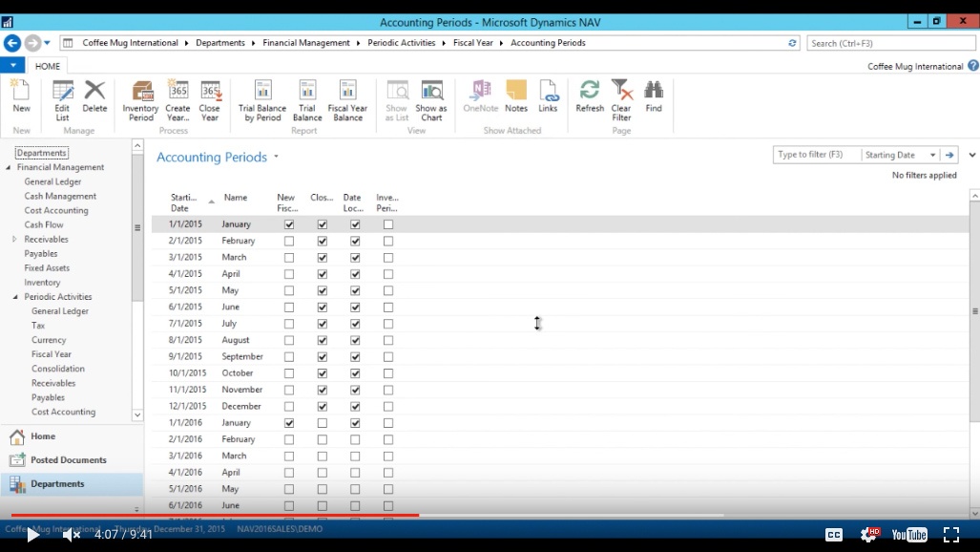This screenshot has width=980, height=552.
Task: Run the Close Year action
Action: tap(210, 100)
